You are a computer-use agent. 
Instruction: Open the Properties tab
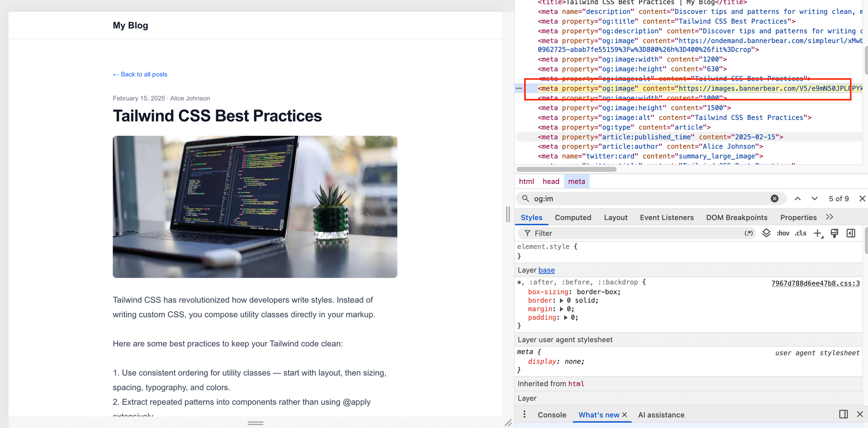point(798,218)
